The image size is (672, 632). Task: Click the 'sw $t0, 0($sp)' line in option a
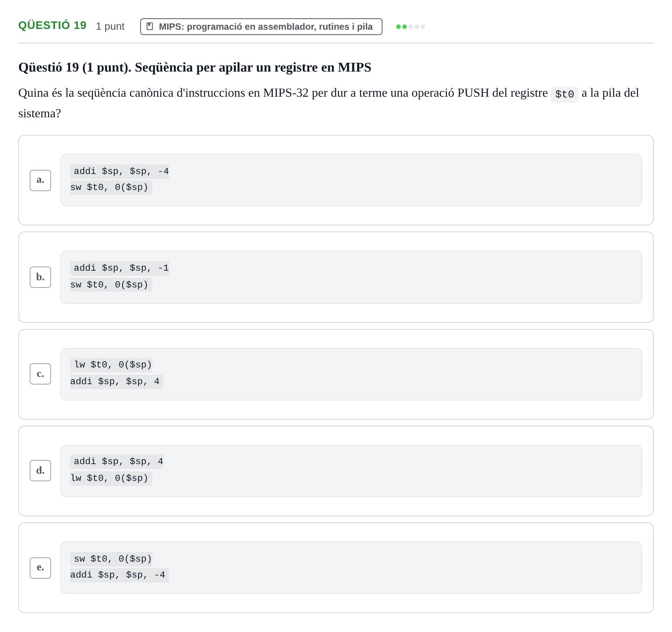tap(111, 187)
